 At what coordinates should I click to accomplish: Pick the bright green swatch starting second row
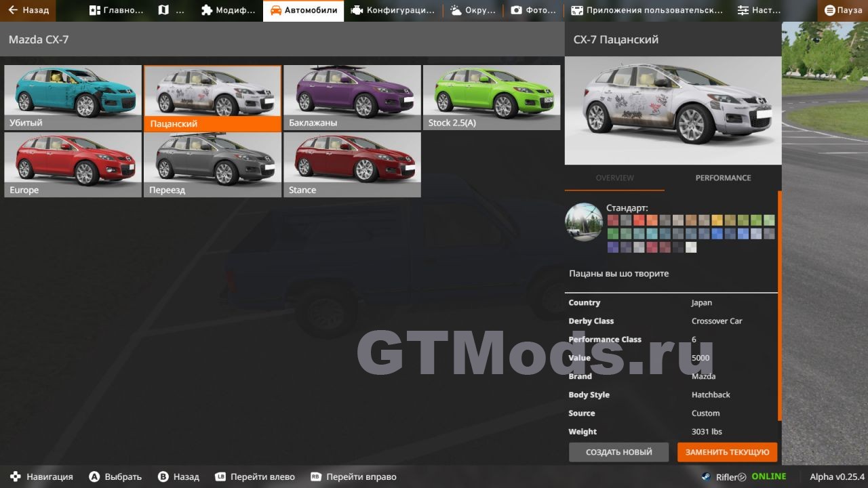pyautogui.click(x=613, y=234)
